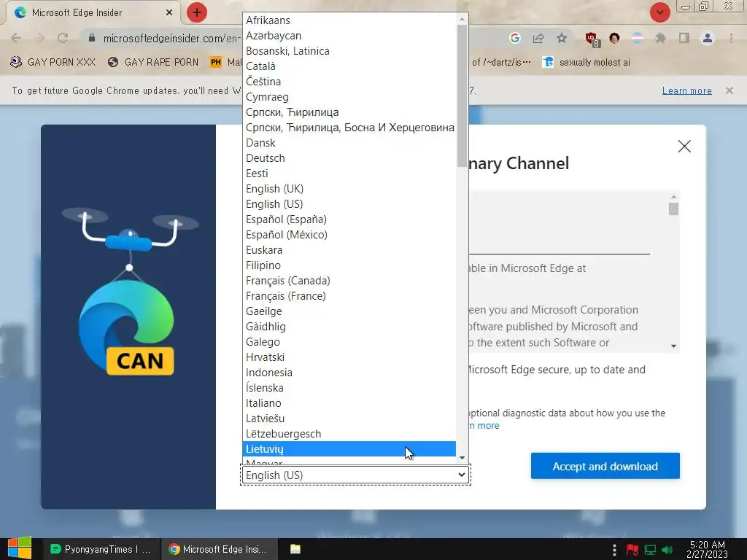747x560 pixels.
Task: Collapse the English (US) language combo box
Action: pos(355,475)
